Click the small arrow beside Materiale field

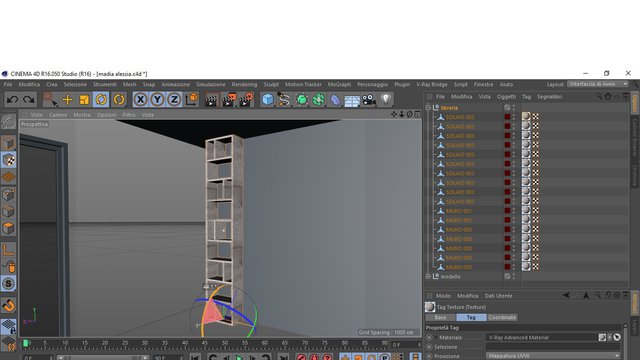point(609,338)
